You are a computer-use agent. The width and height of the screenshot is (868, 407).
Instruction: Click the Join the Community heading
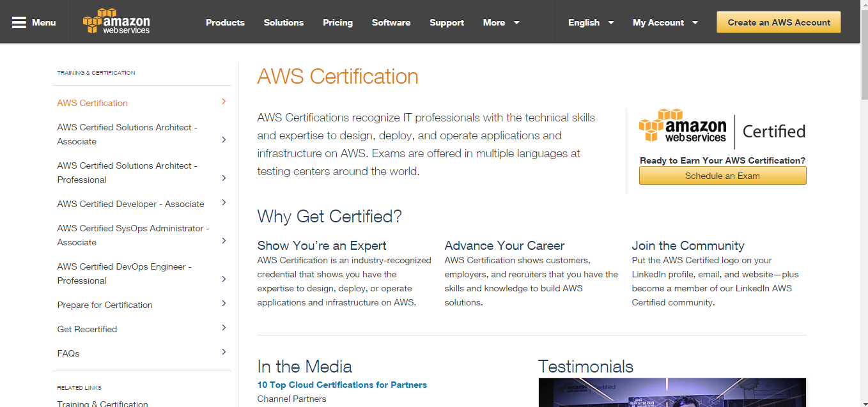[x=688, y=245]
